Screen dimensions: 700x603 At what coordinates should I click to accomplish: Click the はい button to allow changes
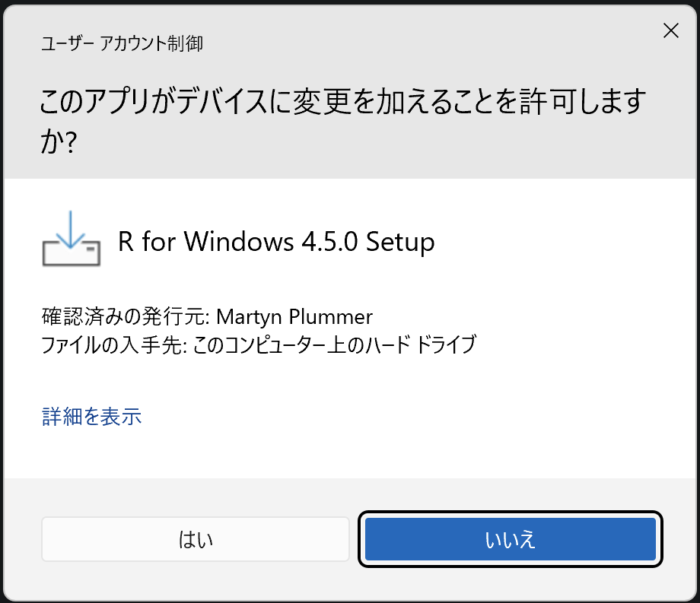tap(196, 539)
